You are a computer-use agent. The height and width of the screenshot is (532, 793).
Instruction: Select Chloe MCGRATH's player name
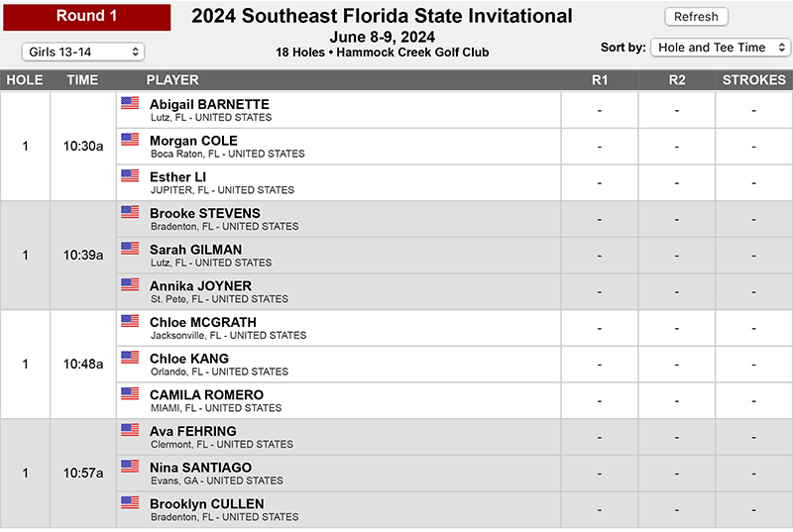click(203, 322)
